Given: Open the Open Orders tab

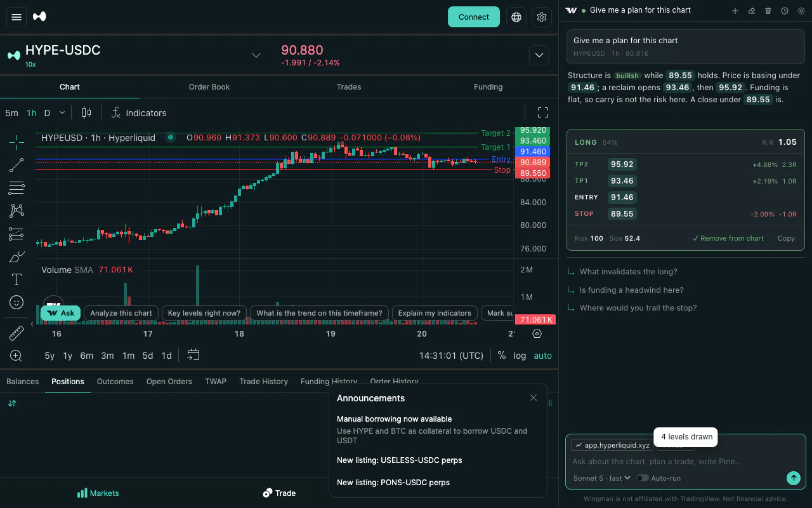Looking at the screenshot, I should [x=169, y=382].
